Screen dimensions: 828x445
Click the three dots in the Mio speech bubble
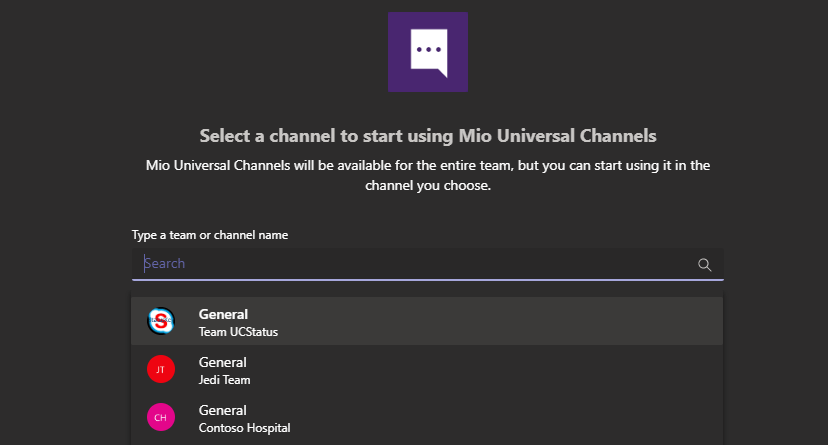coord(428,48)
